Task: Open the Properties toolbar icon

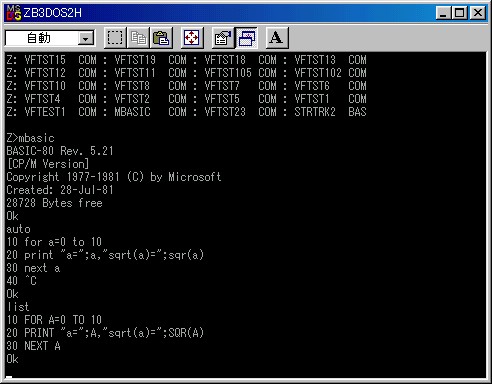Action: point(222,38)
